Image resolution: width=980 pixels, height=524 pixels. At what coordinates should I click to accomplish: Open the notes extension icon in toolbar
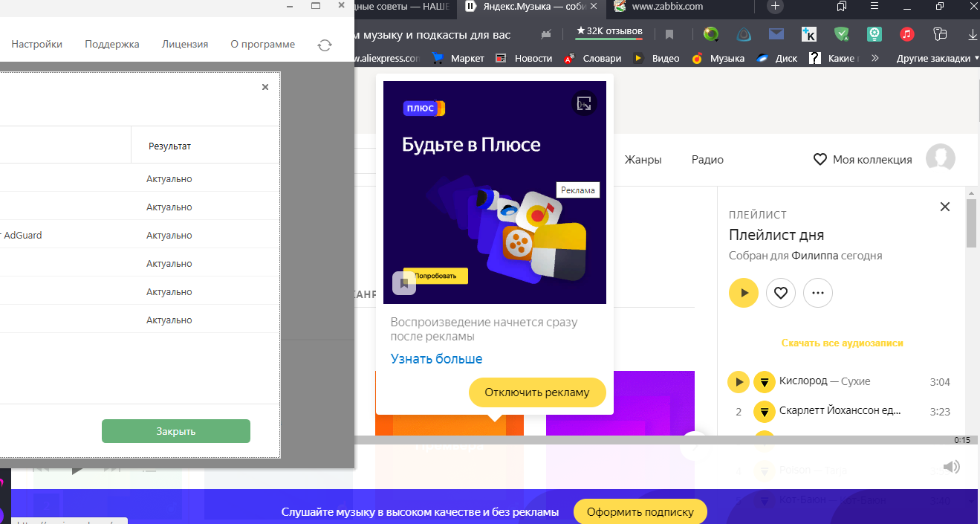click(940, 34)
